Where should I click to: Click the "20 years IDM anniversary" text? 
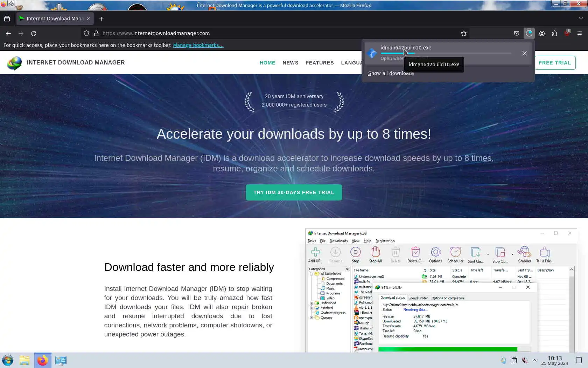click(294, 96)
